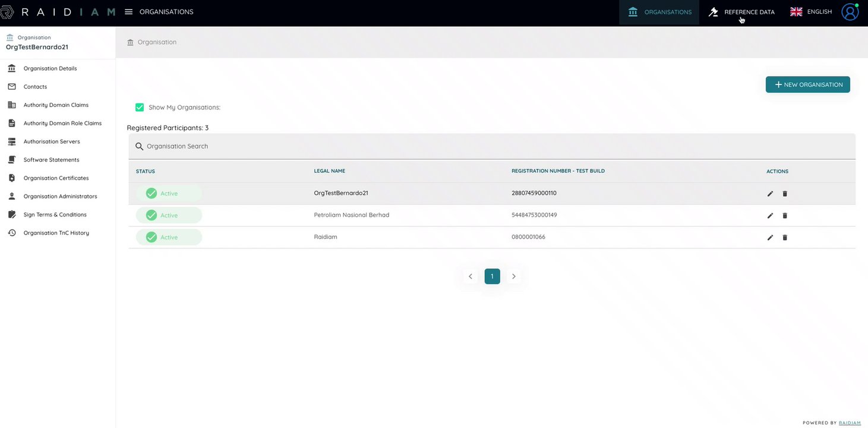Click the Organisation breadcrumb link
868x428 pixels.
[x=157, y=42]
